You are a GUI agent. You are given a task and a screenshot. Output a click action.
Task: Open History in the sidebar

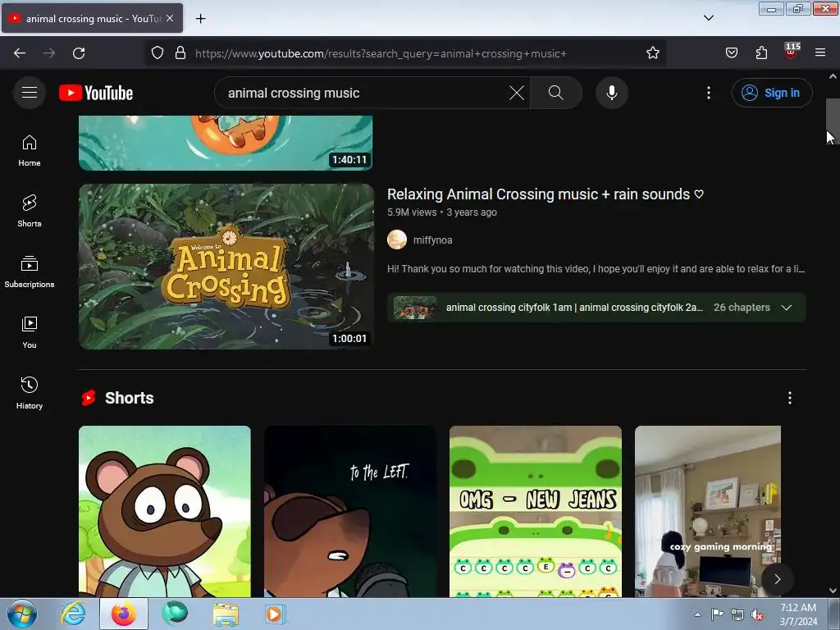point(30,393)
